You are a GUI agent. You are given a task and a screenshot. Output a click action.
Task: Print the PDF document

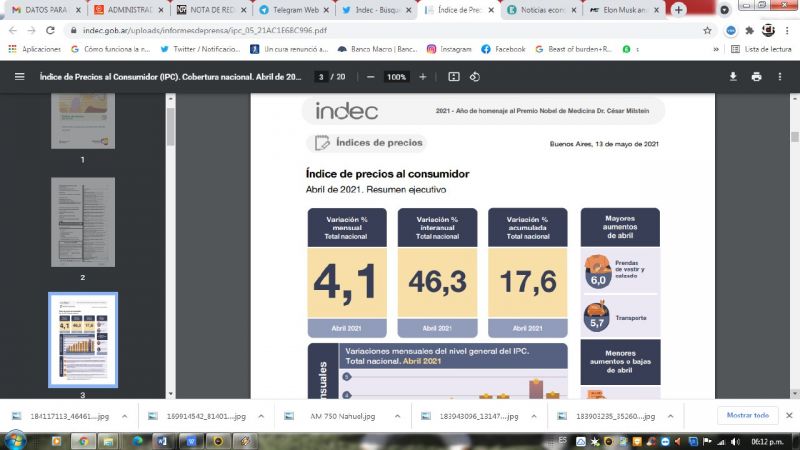[756, 77]
